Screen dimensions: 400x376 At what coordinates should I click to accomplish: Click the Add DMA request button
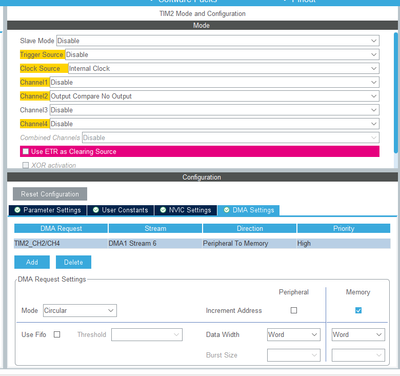[32, 262]
